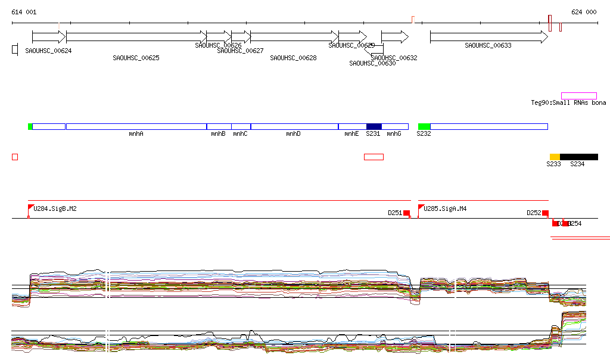Click the SAOUHSC_00624 gene arrow
610x364 pixels.
pyautogui.click(x=48, y=37)
